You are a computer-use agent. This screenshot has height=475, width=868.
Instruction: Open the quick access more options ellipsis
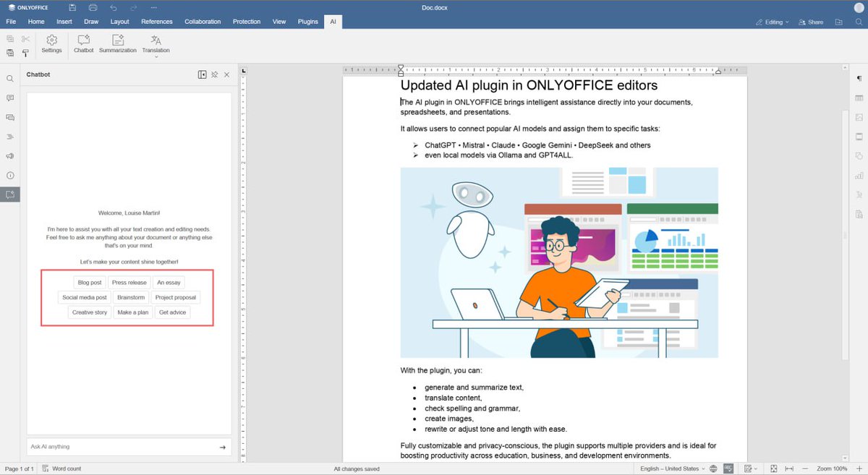point(154,7)
